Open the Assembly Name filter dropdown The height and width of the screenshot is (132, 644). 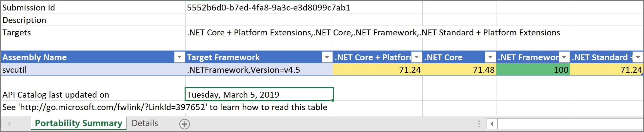tap(179, 57)
